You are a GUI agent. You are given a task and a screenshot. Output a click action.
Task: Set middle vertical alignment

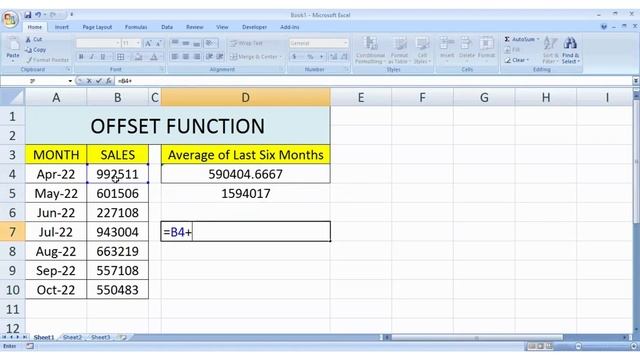[x=185, y=43]
